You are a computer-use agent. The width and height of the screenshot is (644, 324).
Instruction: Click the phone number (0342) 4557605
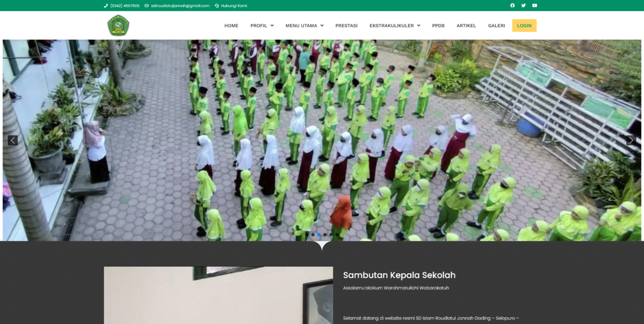(122, 6)
